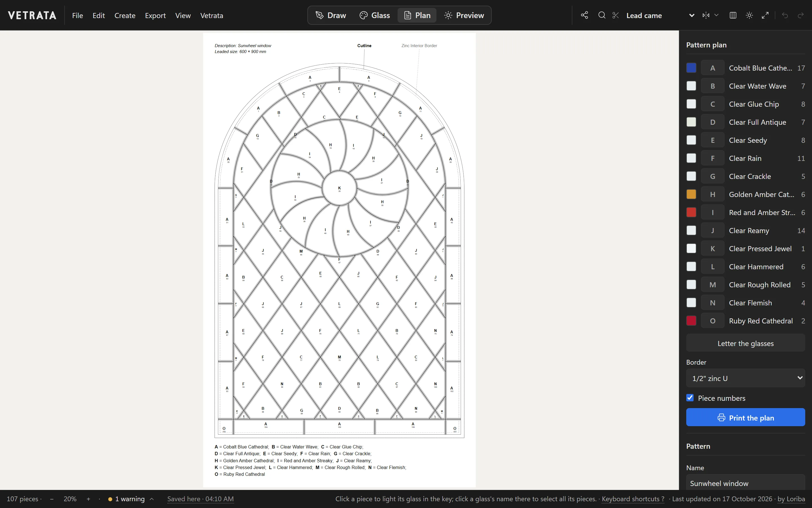This screenshot has width=812, height=508.
Task: Open the Vetrata menu
Action: [212, 16]
